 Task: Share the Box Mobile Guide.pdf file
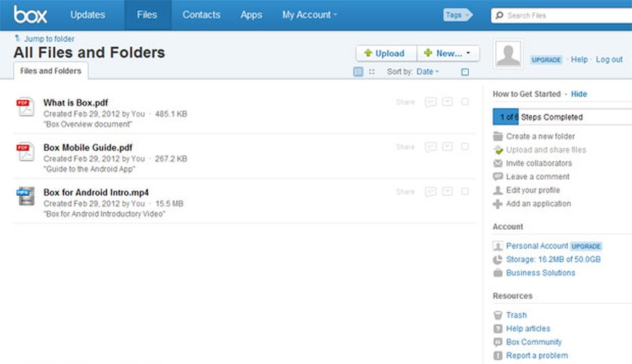click(405, 146)
